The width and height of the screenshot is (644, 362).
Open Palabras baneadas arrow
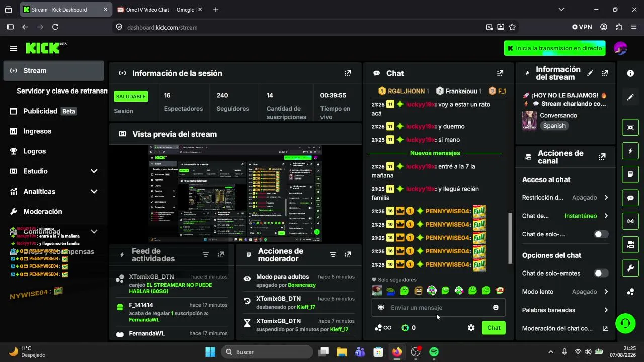606,310
